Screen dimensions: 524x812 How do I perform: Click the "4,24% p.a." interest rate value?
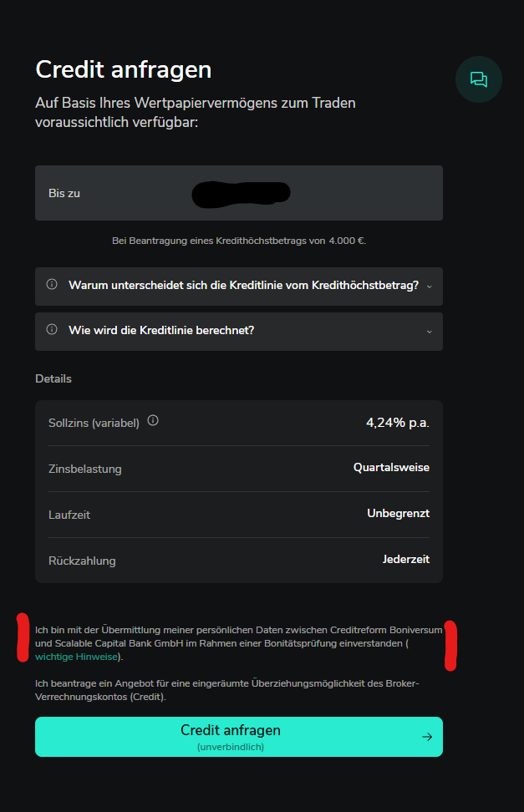tap(397, 423)
